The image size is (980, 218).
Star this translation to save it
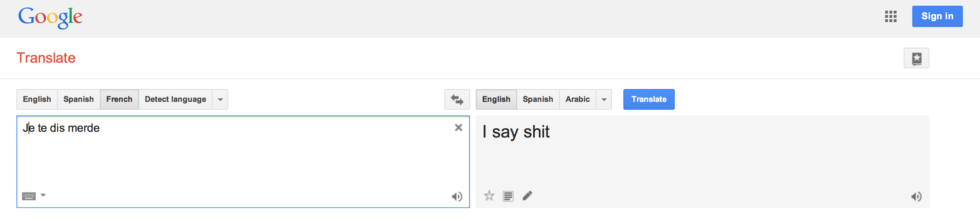(x=489, y=196)
